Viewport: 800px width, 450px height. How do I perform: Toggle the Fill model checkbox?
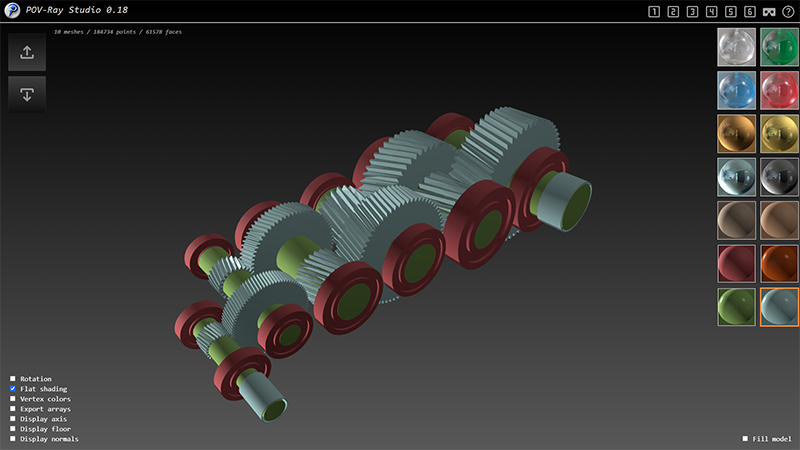[745, 439]
